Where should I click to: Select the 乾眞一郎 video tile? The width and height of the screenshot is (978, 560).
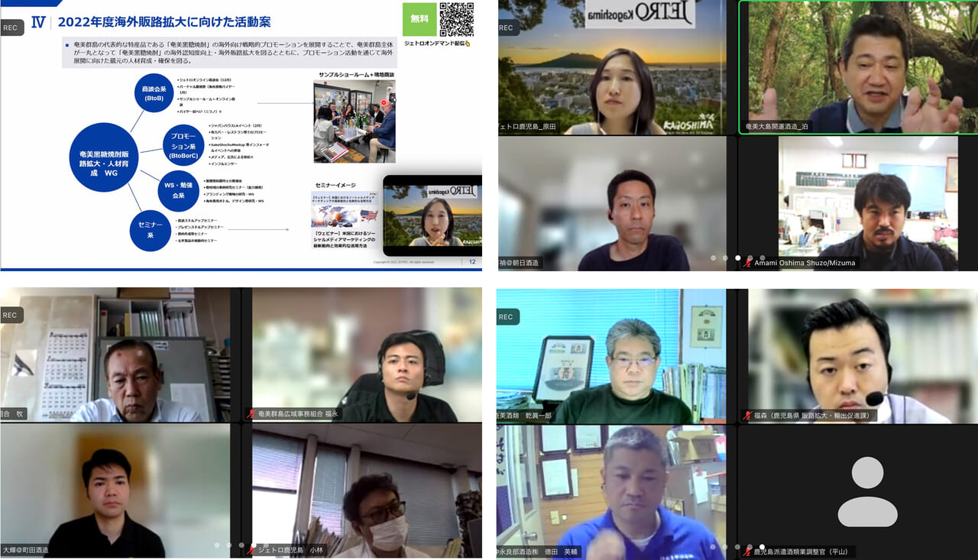click(x=611, y=357)
